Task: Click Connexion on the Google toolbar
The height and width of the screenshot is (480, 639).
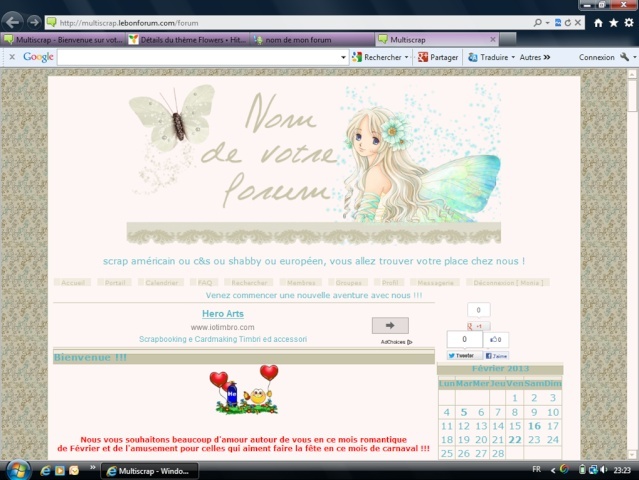Action: click(596, 57)
